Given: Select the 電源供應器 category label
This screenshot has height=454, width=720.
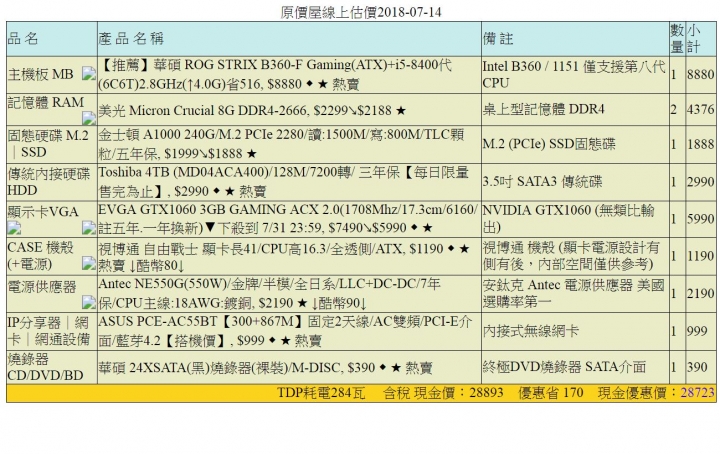Looking at the screenshot, I should [x=42, y=287].
